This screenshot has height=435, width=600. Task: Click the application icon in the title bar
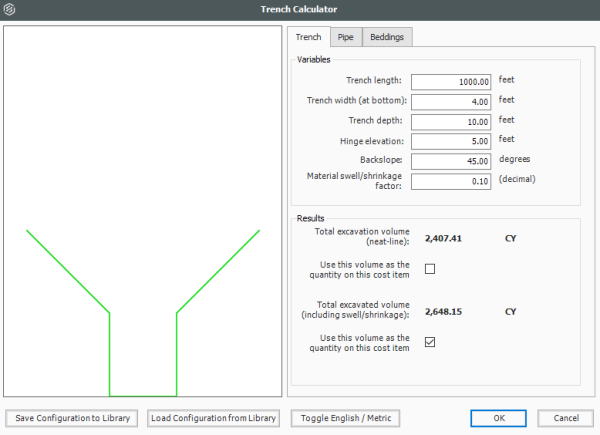(x=10, y=11)
